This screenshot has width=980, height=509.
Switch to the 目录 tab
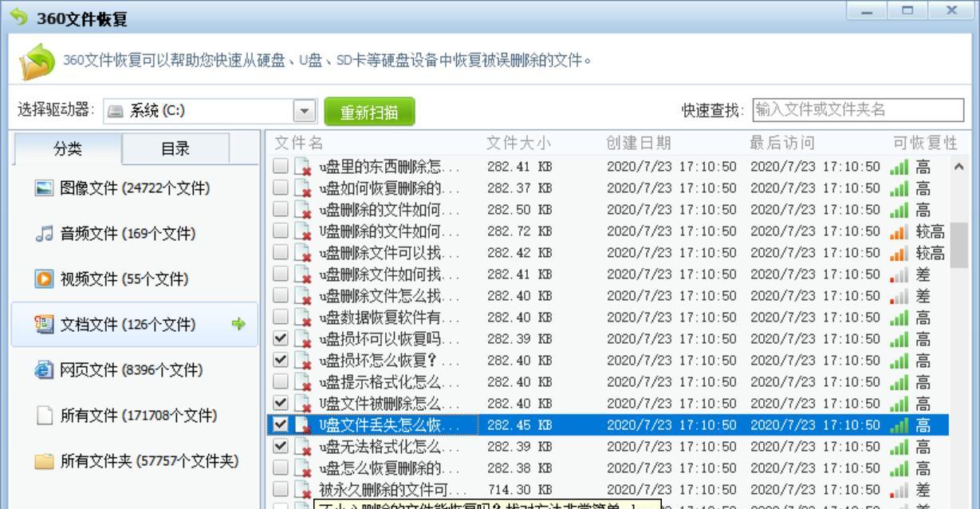tap(175, 148)
